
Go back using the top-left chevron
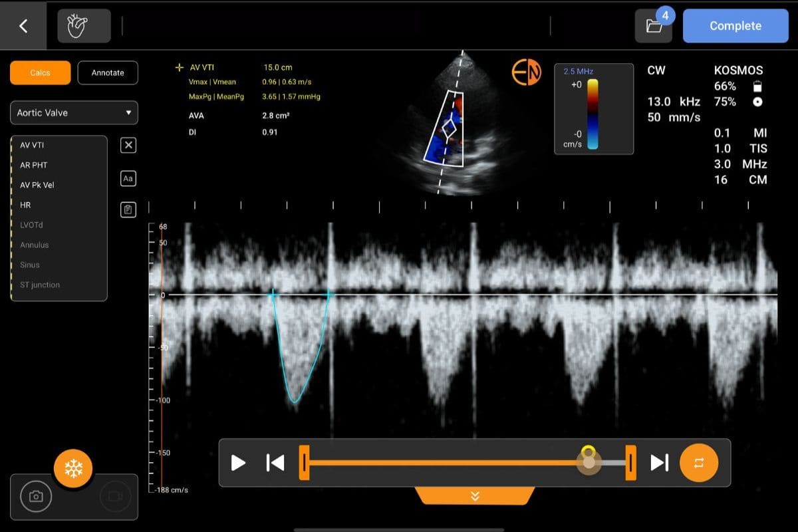tap(25, 25)
